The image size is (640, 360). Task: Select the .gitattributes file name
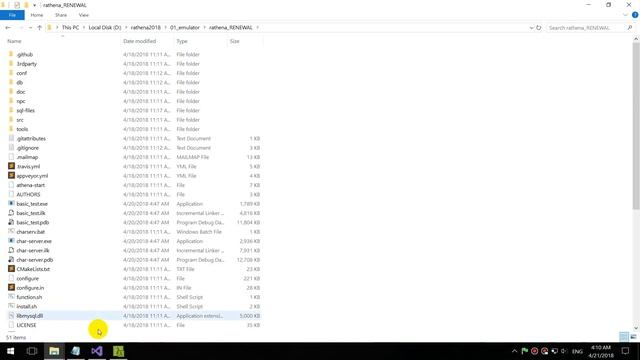(x=31, y=139)
